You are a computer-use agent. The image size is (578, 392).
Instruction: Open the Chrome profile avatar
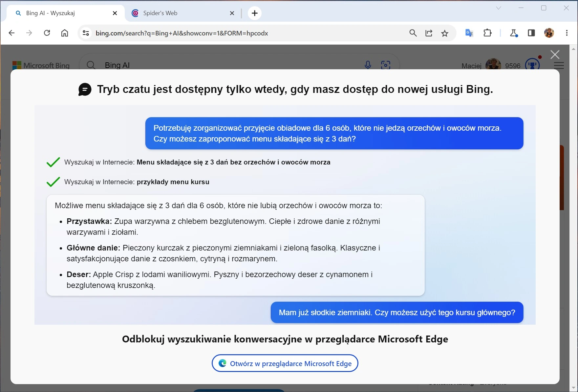point(549,33)
